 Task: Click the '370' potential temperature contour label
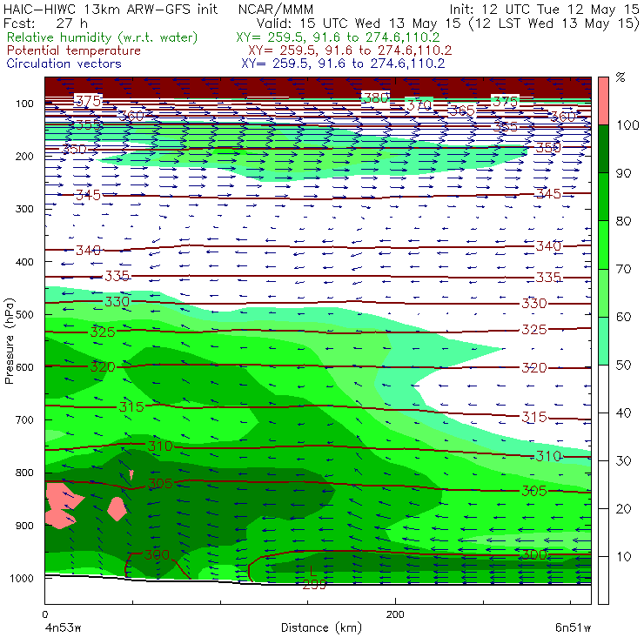(419, 105)
